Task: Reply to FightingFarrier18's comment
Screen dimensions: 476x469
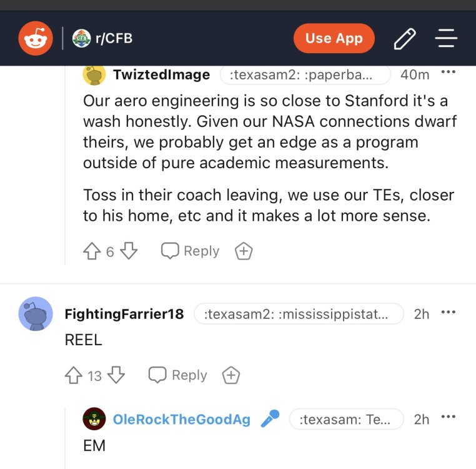Action: (x=178, y=375)
